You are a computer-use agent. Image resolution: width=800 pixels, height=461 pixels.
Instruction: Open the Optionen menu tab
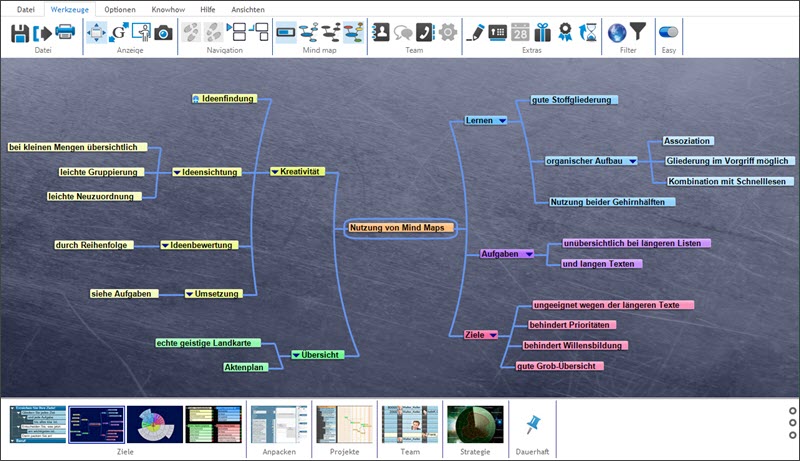[x=120, y=8]
